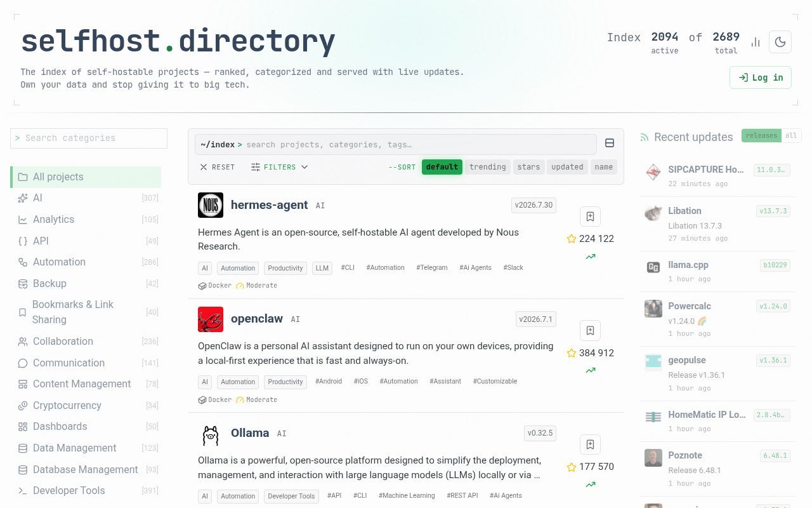Switch recent updates to all
The image size is (812, 508).
coord(791,135)
